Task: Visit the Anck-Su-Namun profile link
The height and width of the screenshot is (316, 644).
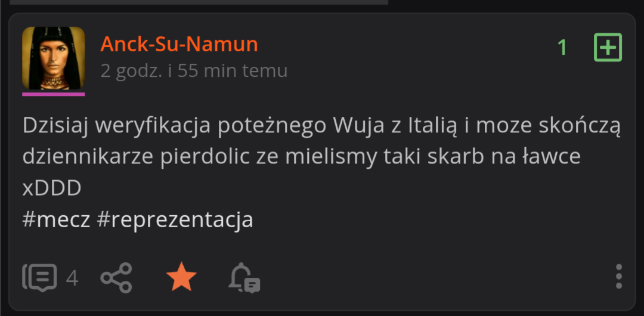Action: [179, 44]
